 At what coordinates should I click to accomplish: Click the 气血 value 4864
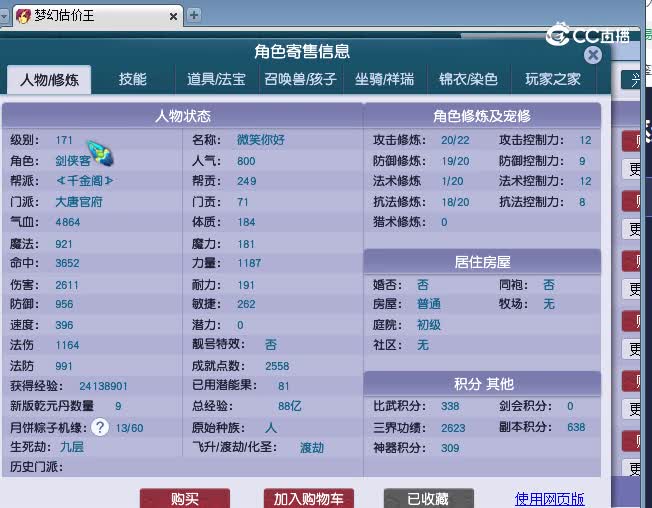68,222
